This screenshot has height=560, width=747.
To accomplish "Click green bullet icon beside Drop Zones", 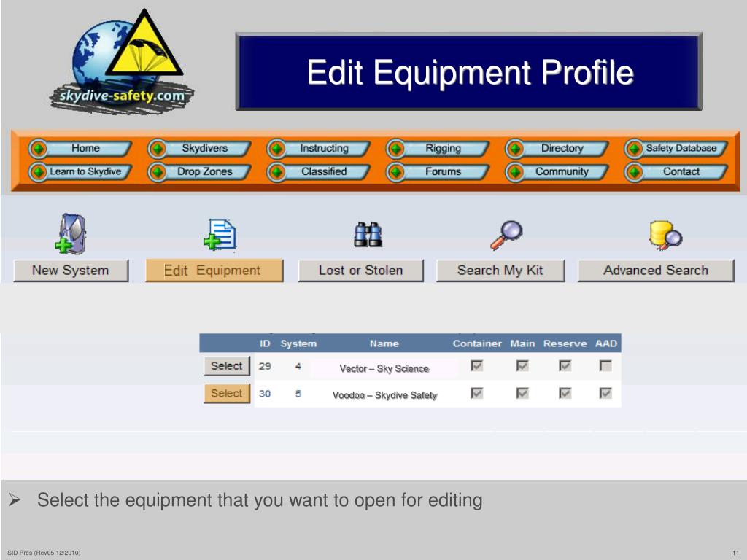I will (x=158, y=172).
